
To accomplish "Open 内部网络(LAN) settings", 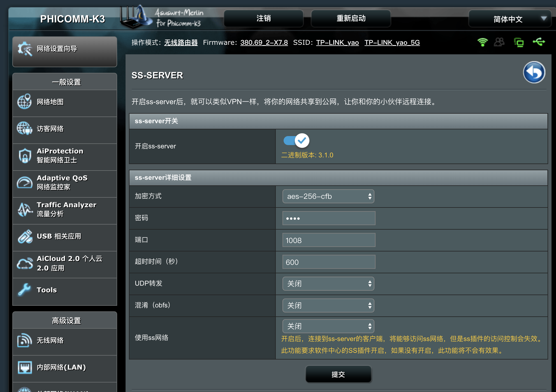I will click(x=65, y=369).
